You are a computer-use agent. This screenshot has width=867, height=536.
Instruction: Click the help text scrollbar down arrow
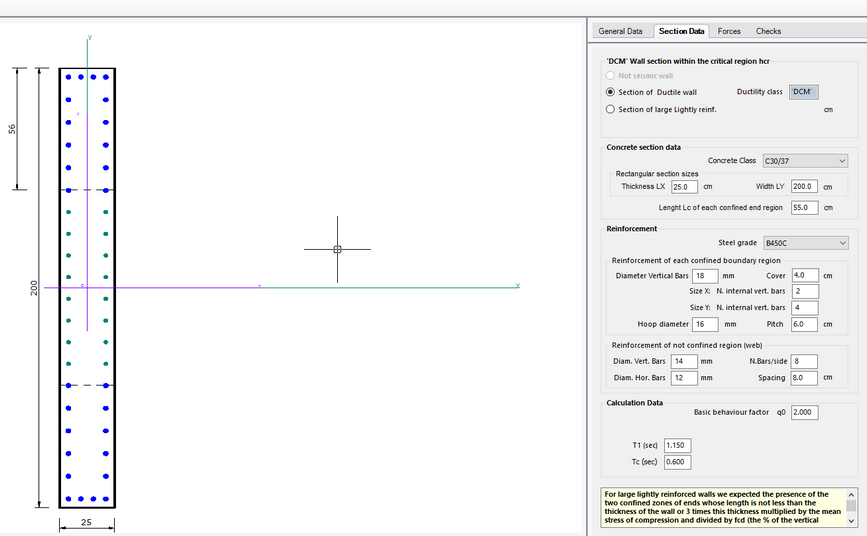(x=851, y=521)
